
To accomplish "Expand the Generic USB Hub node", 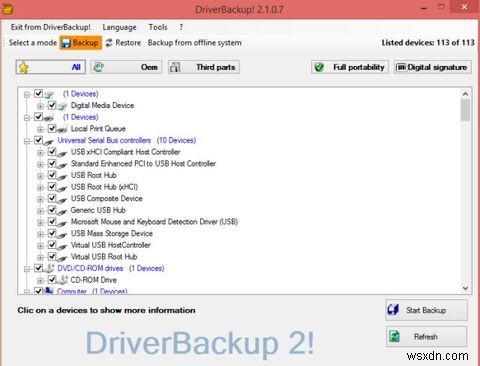I will click(40, 211).
